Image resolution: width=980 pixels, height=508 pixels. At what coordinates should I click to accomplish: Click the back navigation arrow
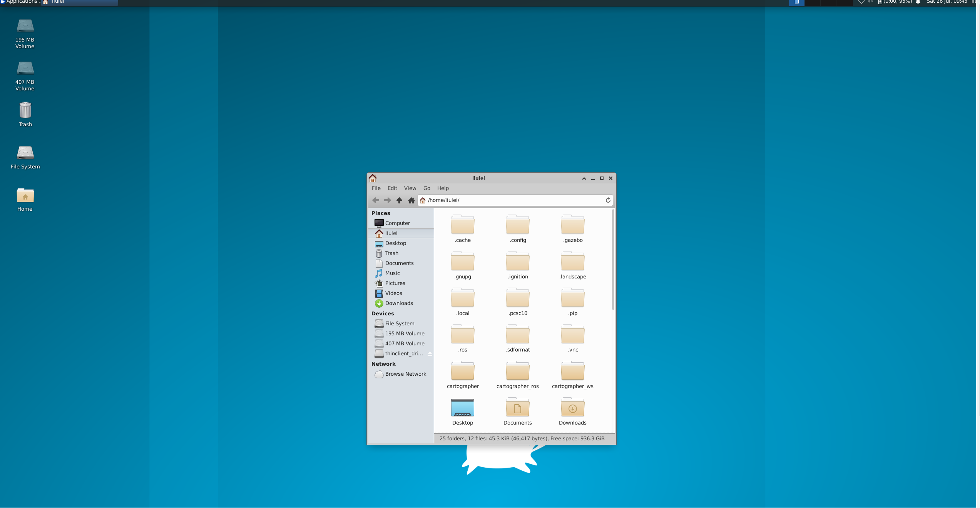pyautogui.click(x=376, y=200)
